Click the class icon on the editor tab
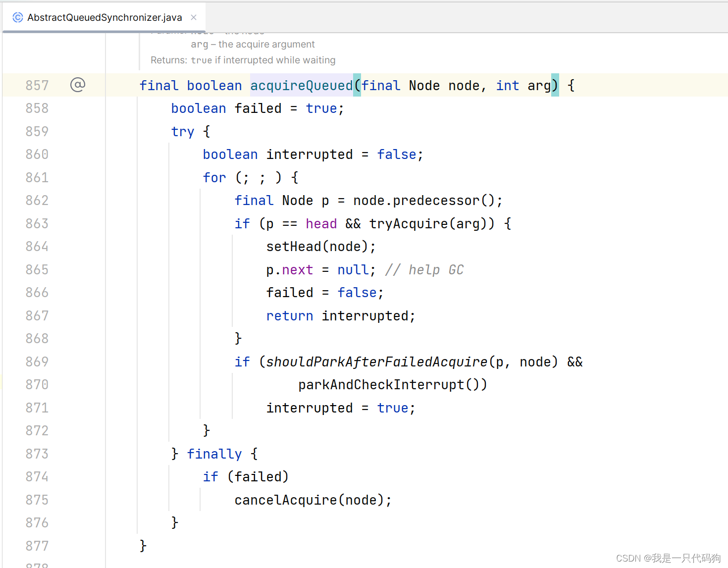 click(x=18, y=17)
